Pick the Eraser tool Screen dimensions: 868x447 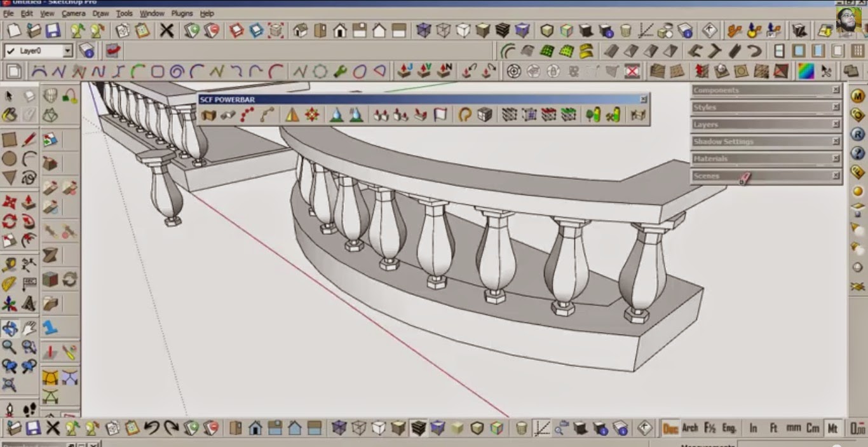coord(29,96)
